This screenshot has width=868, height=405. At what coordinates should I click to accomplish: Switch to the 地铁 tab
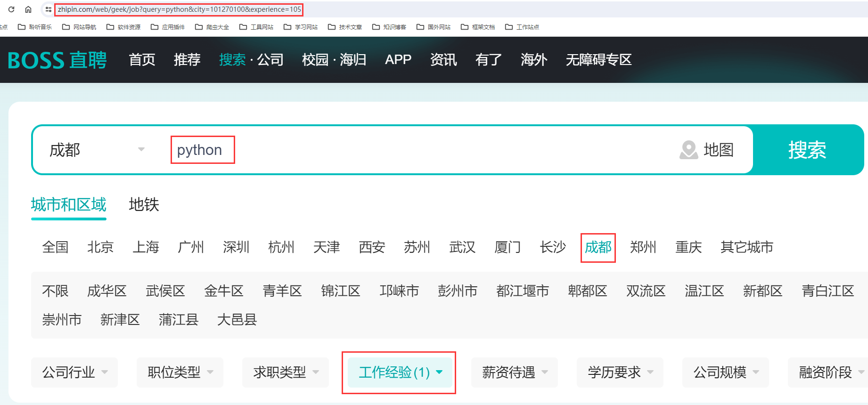(144, 205)
